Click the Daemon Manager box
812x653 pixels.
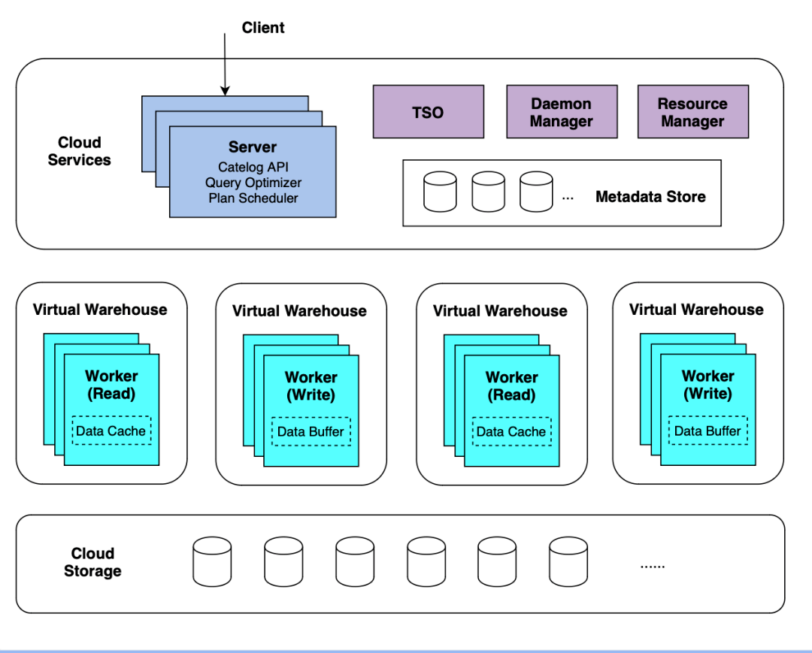tap(562, 112)
